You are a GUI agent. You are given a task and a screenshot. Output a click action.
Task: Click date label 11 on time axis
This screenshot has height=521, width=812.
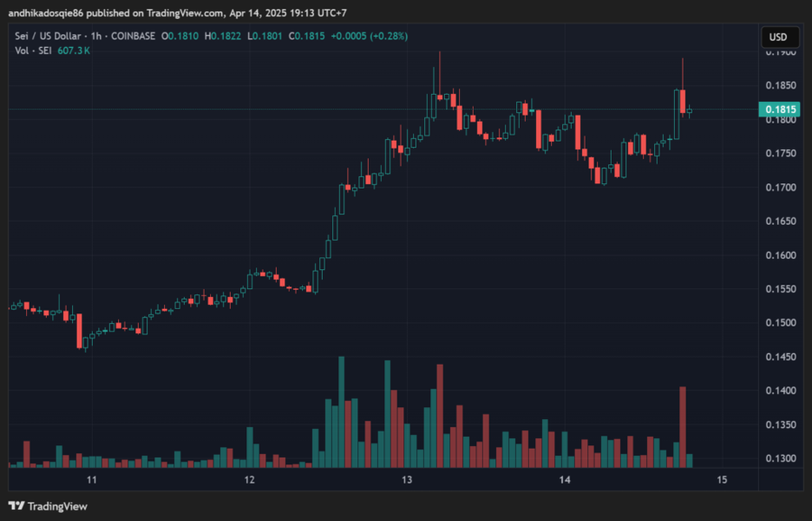click(92, 480)
